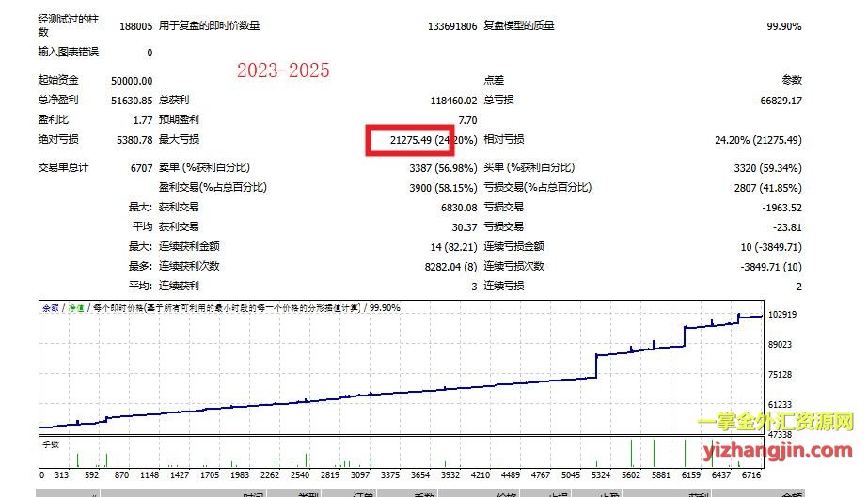The height and width of the screenshot is (497, 868).
Task: Click the 一掌金外汇资源网 watermark text
Action: [x=775, y=425]
